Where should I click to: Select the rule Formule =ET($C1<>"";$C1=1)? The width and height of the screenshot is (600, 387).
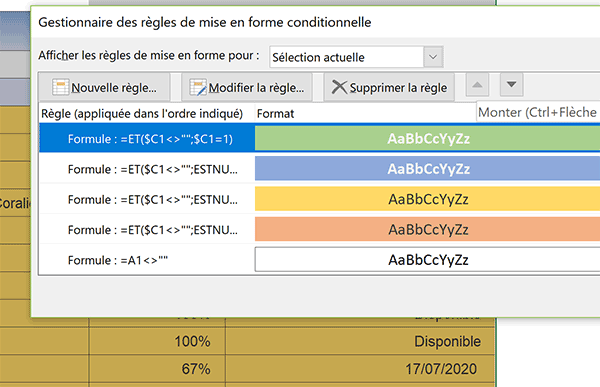[147, 139]
